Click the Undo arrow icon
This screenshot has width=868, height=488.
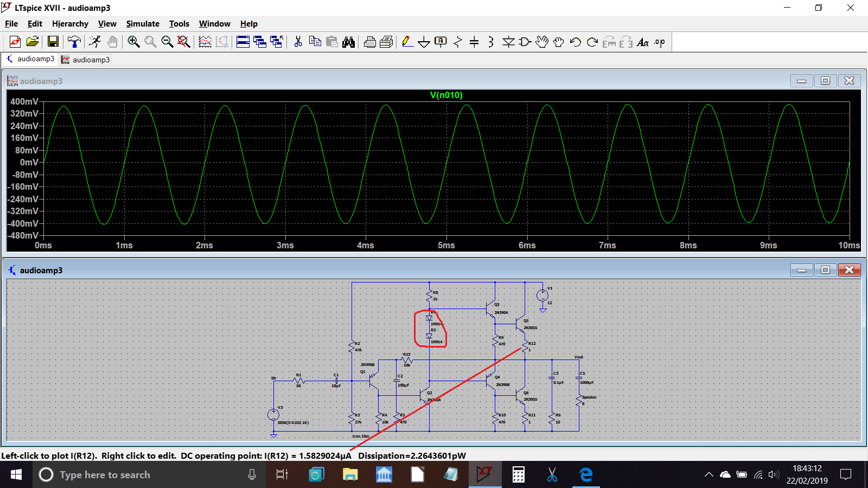point(576,42)
